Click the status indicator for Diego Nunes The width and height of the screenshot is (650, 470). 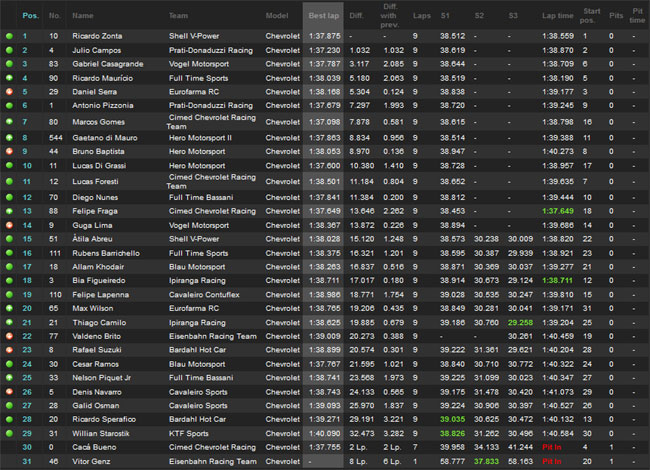pos(9,197)
